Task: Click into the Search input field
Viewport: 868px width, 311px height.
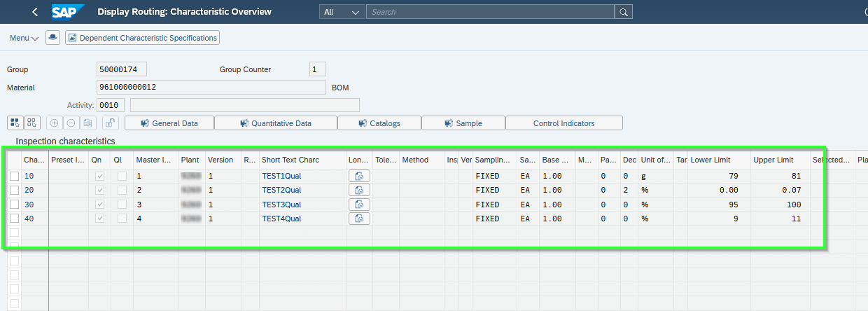Action: pos(490,12)
